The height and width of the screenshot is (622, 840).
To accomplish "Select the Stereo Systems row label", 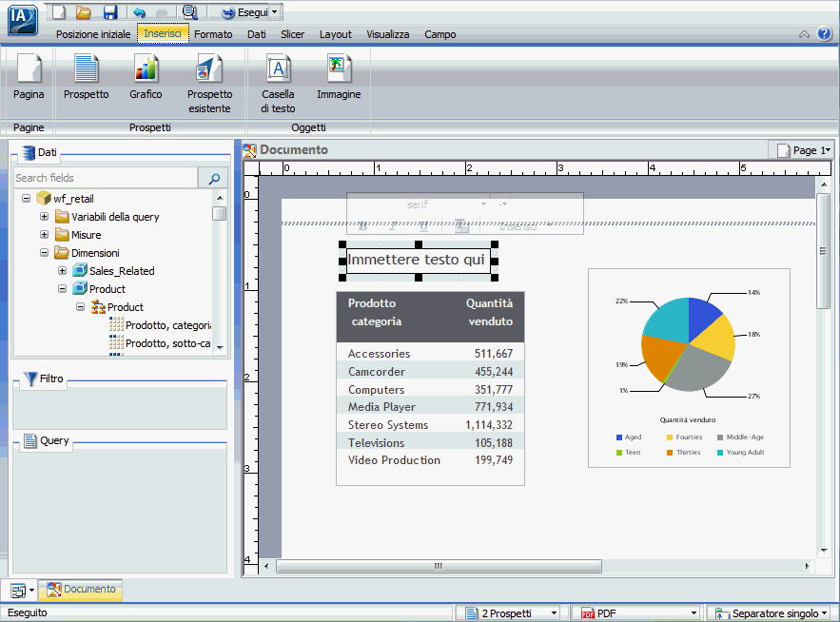I will (x=388, y=425).
